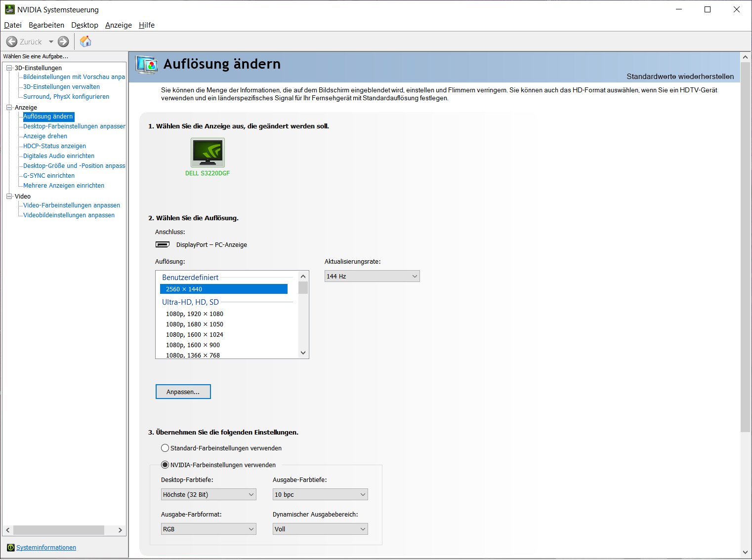The image size is (752, 560).
Task: Open Bildeinstellungen mit Vorschau anpassen
Action: point(74,77)
